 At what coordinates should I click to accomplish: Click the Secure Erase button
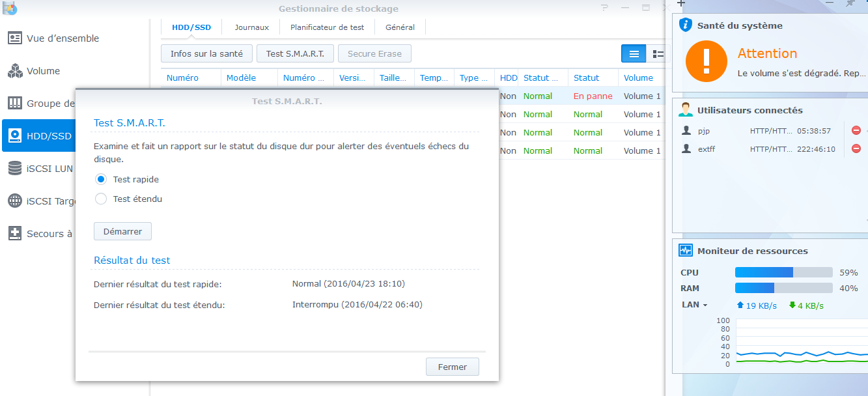point(374,53)
